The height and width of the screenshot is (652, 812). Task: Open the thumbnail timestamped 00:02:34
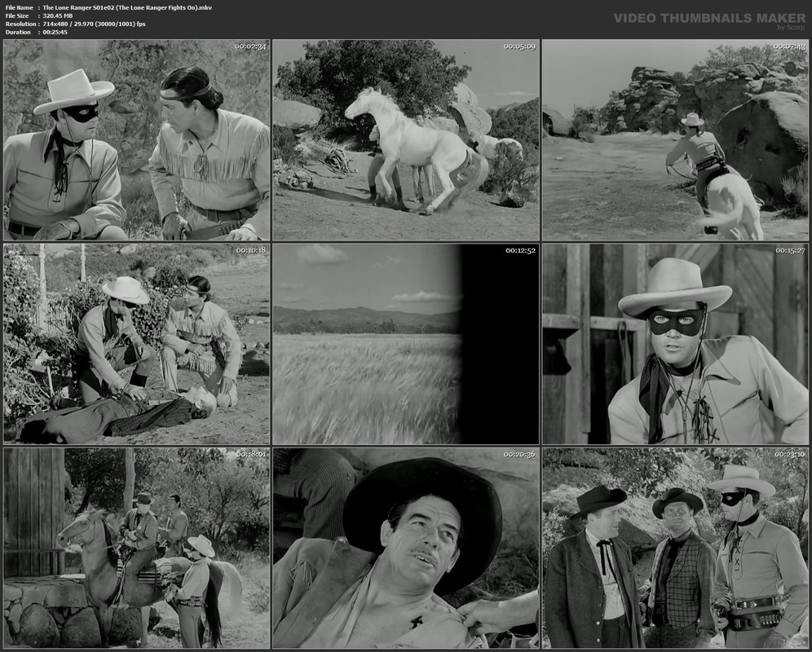tap(137, 140)
